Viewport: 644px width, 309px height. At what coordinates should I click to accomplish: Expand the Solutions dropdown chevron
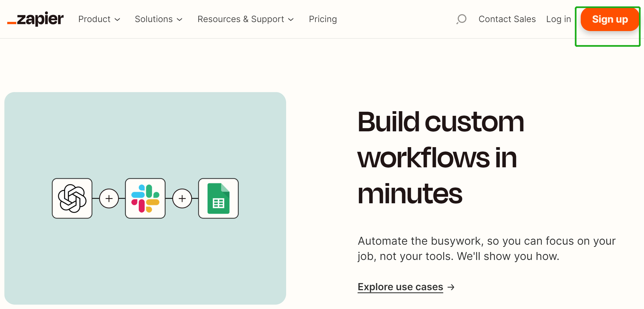click(179, 20)
